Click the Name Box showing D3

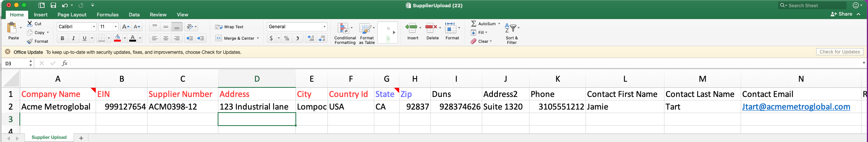coord(15,63)
